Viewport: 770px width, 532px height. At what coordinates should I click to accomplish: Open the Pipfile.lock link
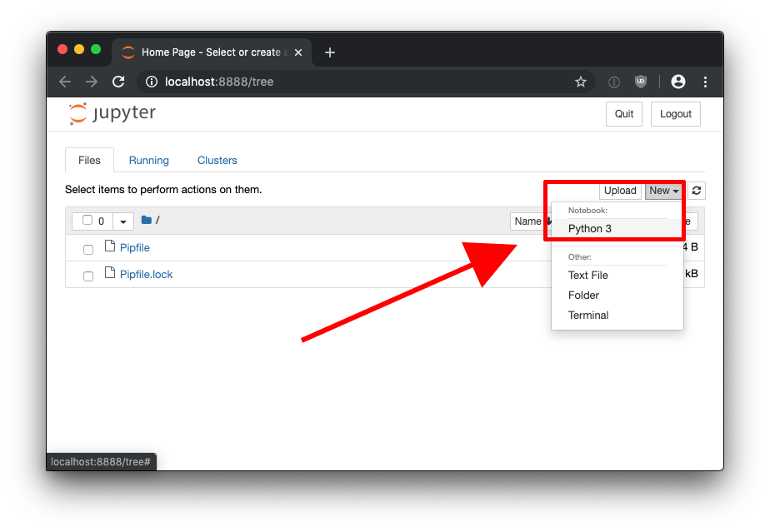pos(147,275)
